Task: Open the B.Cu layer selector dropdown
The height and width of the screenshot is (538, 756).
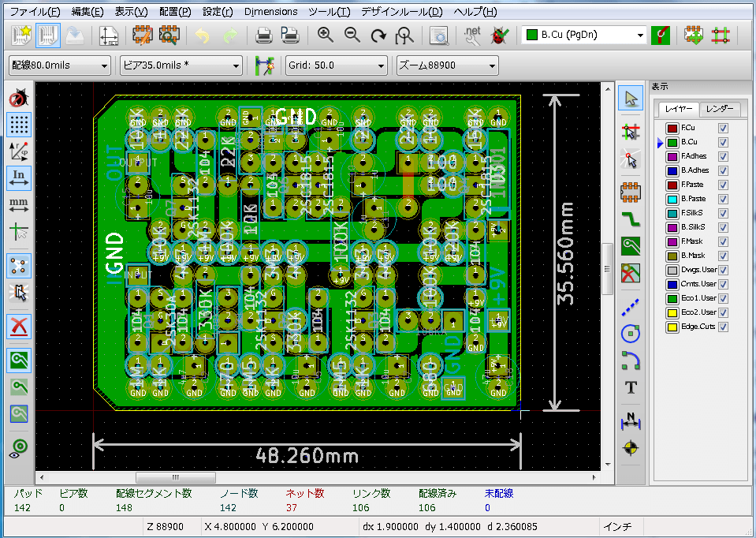Action: [584, 35]
